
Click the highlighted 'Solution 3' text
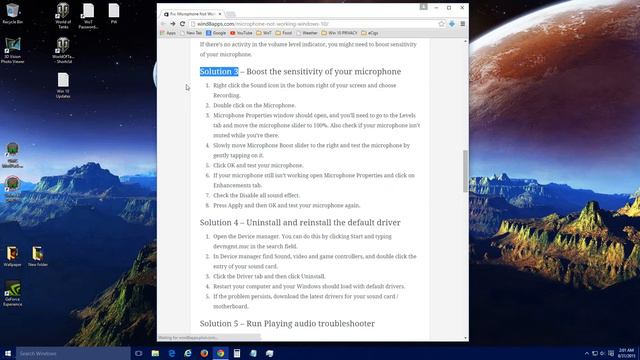coord(219,71)
